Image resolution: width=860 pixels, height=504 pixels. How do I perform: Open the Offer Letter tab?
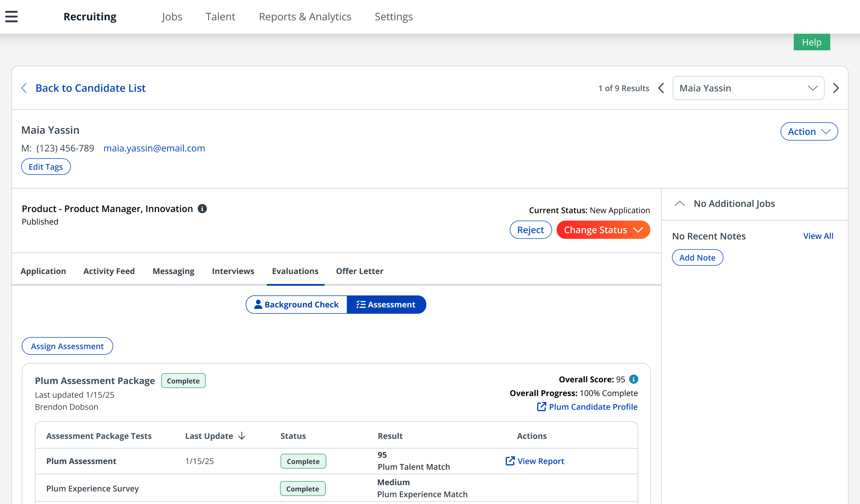(x=360, y=271)
